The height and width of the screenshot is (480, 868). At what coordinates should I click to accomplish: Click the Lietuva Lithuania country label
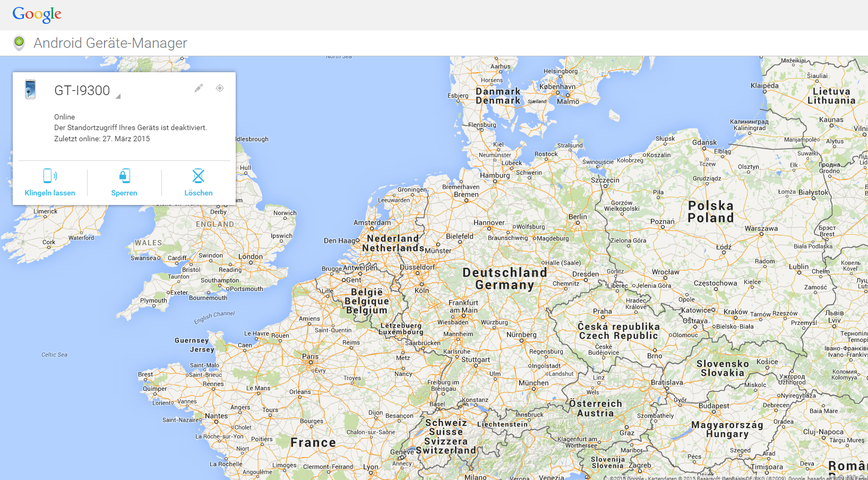point(831,96)
